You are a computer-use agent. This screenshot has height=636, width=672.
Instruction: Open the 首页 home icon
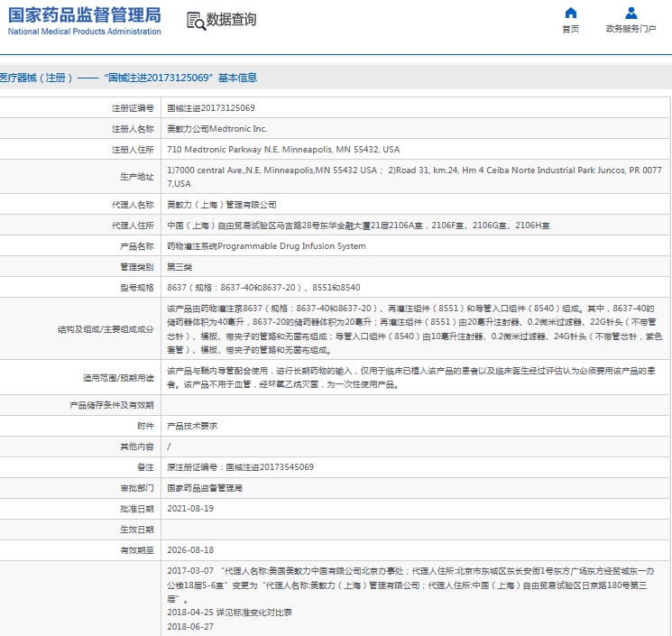point(570,13)
